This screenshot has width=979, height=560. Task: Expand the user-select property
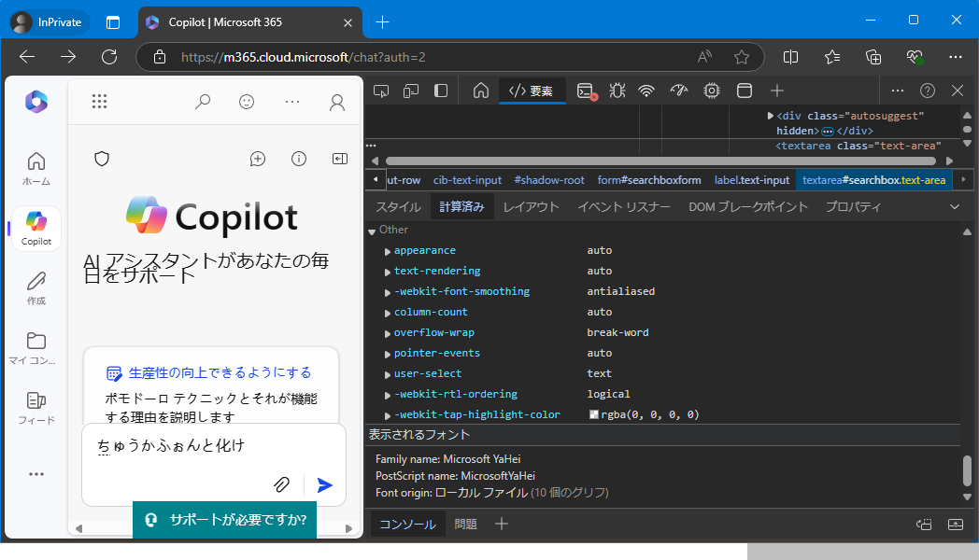[x=387, y=375]
